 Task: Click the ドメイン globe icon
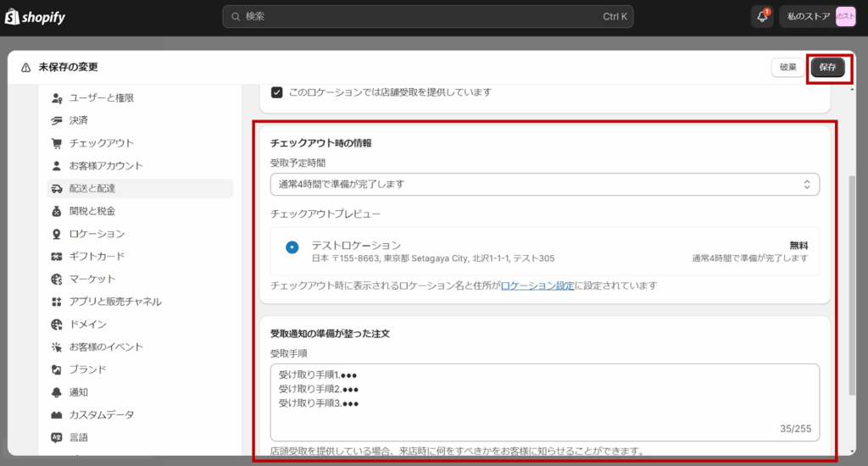click(57, 325)
